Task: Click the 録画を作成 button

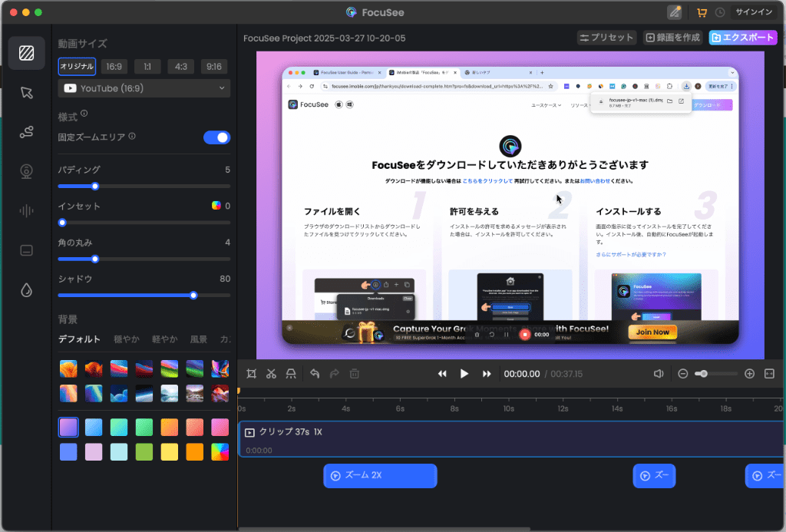Action: point(672,38)
